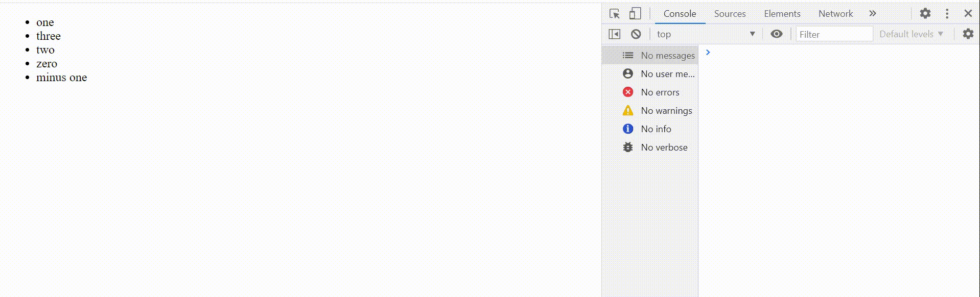The width and height of the screenshot is (980, 297).
Task: Activate the inspect element picker icon
Action: 615,14
